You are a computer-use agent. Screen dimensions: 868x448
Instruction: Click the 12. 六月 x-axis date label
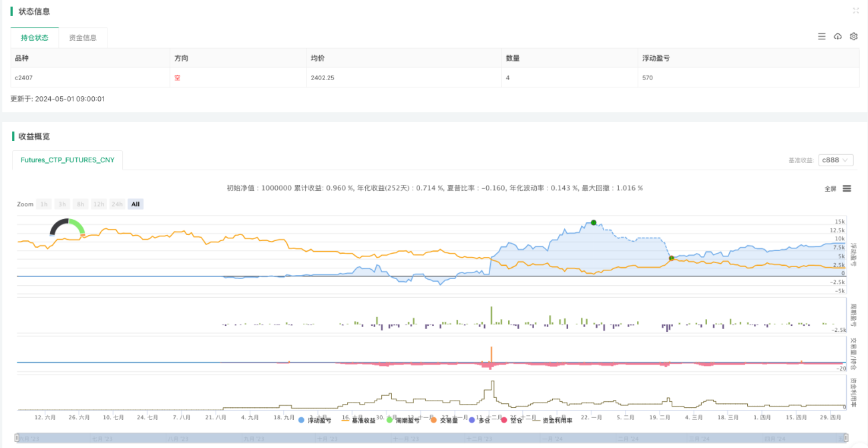click(45, 417)
